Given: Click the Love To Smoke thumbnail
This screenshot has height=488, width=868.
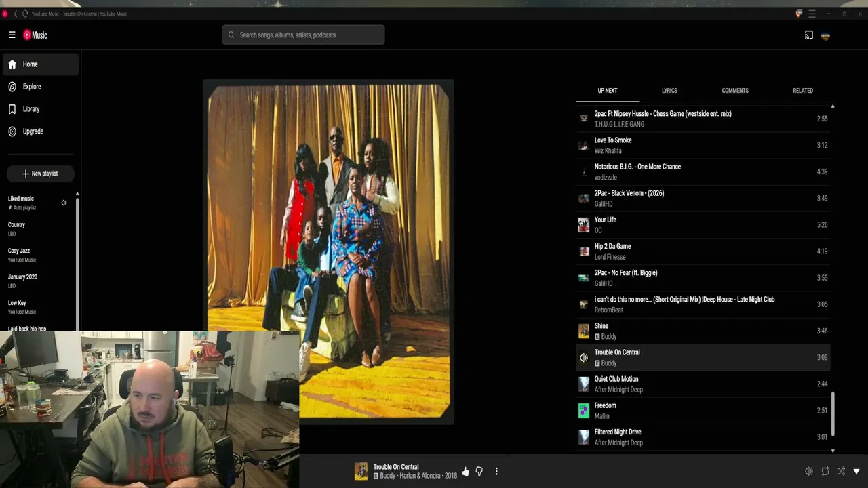Looking at the screenshot, I should pos(583,145).
